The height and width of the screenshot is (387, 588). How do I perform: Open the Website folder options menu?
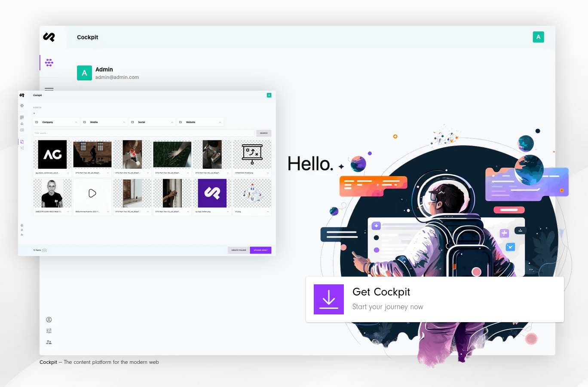pos(220,122)
